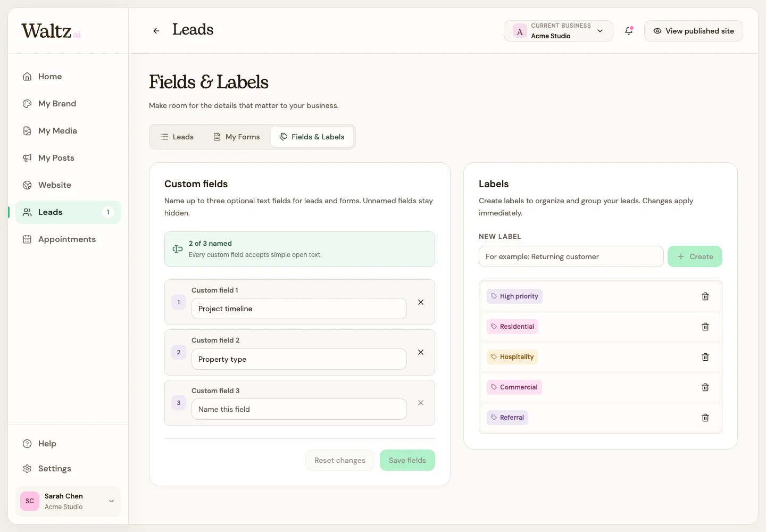The image size is (766, 532).
Task: Open Home in the sidebar
Action: tap(68, 77)
